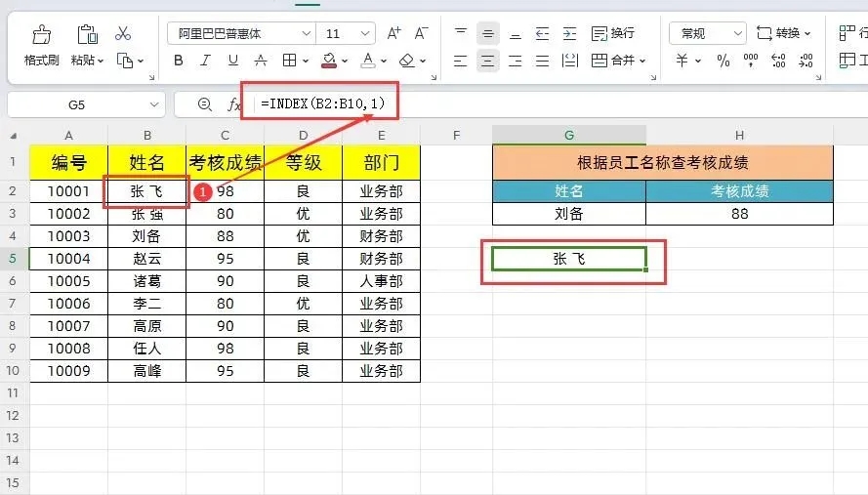Click the formula bar zoom magnifier icon

tap(205, 104)
